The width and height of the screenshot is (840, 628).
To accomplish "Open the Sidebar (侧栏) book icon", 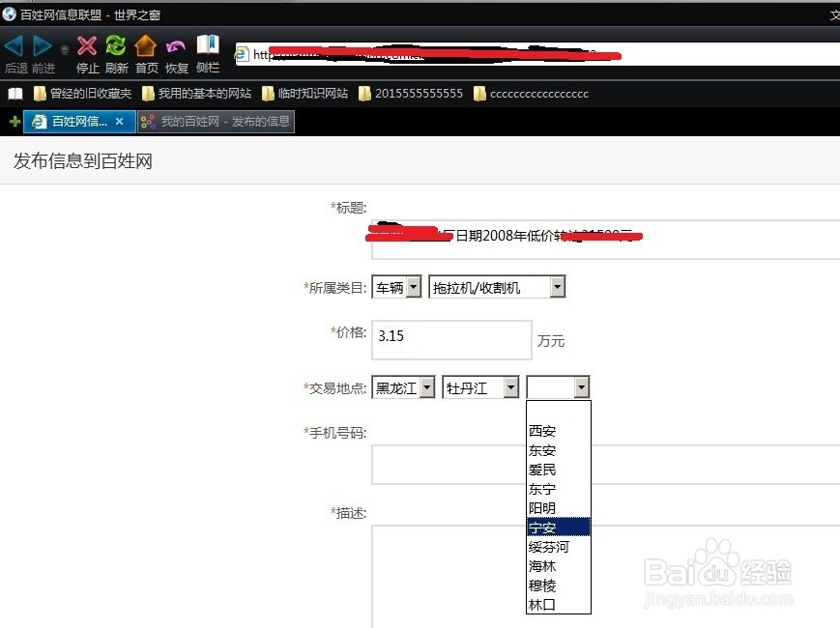I will 208,45.
